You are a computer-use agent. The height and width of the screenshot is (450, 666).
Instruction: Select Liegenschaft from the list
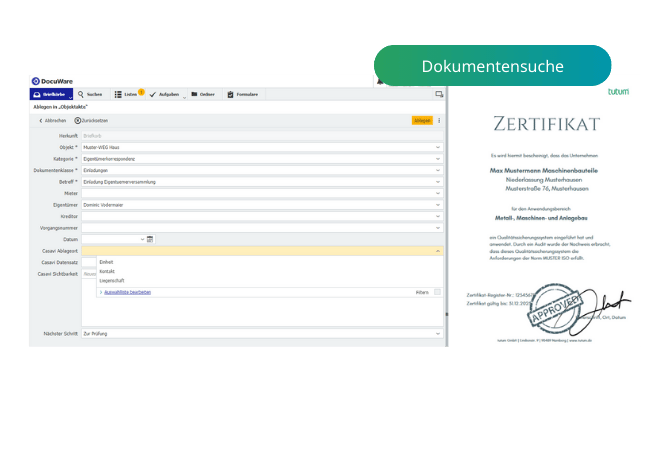click(112, 281)
